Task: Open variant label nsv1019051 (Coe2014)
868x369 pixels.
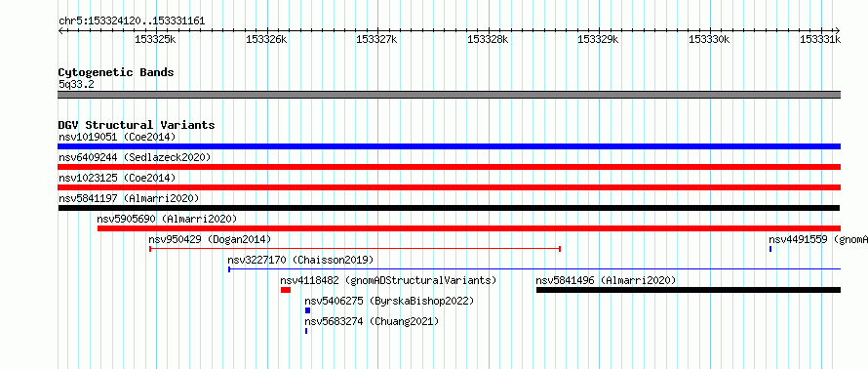Action: coord(117,137)
